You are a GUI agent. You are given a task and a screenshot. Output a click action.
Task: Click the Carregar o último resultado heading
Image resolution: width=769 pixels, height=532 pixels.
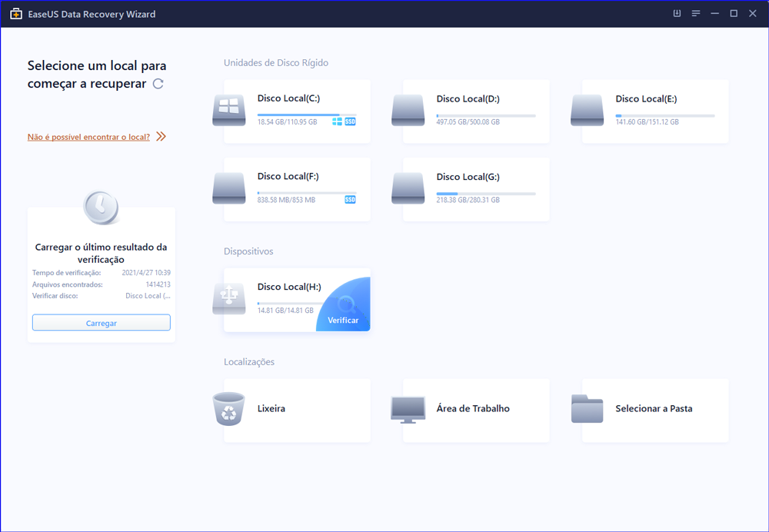[101, 253]
